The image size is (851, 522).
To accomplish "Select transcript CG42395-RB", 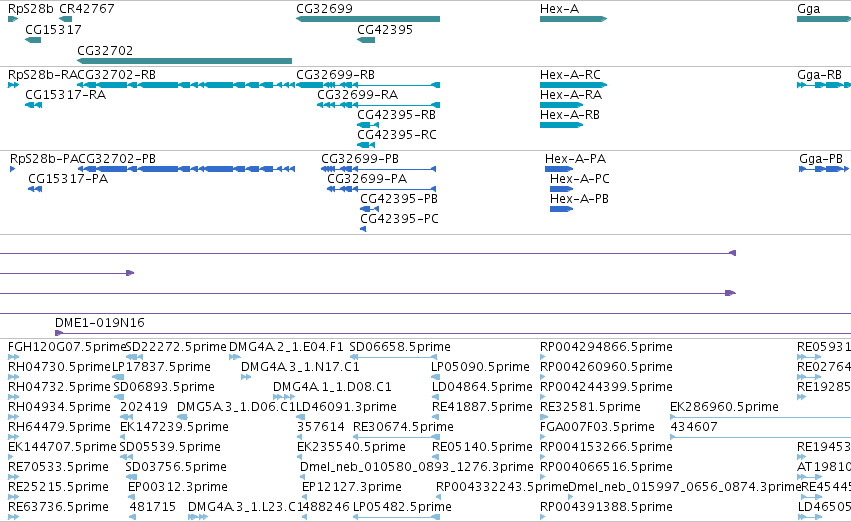I will (396, 115).
